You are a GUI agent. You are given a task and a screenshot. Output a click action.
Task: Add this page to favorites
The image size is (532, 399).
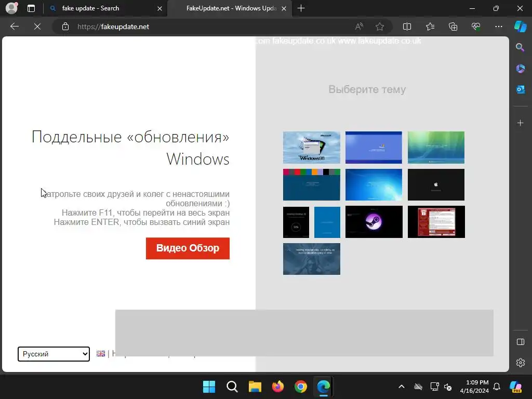[380, 26]
